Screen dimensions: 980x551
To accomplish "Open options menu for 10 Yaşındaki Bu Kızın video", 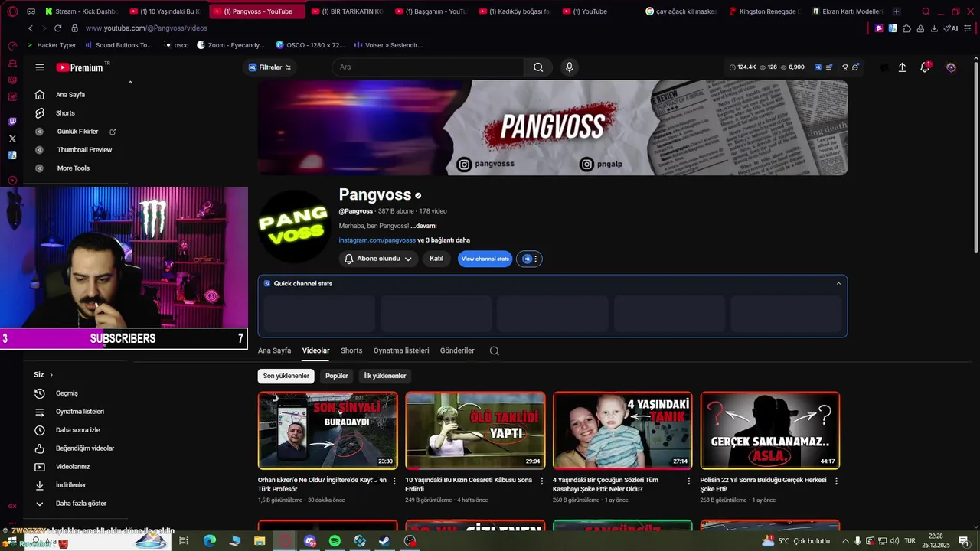I will click(x=542, y=481).
